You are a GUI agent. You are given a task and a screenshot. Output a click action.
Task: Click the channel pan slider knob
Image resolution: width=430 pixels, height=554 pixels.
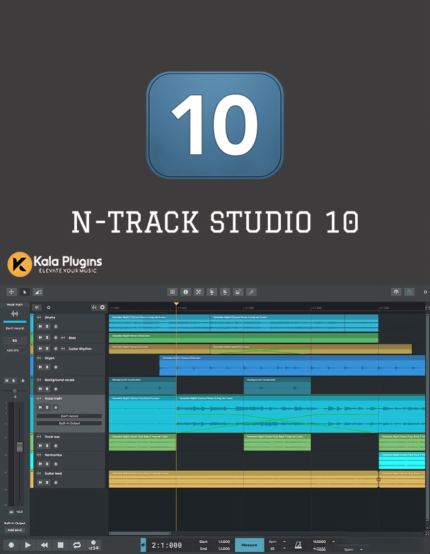coord(14,391)
